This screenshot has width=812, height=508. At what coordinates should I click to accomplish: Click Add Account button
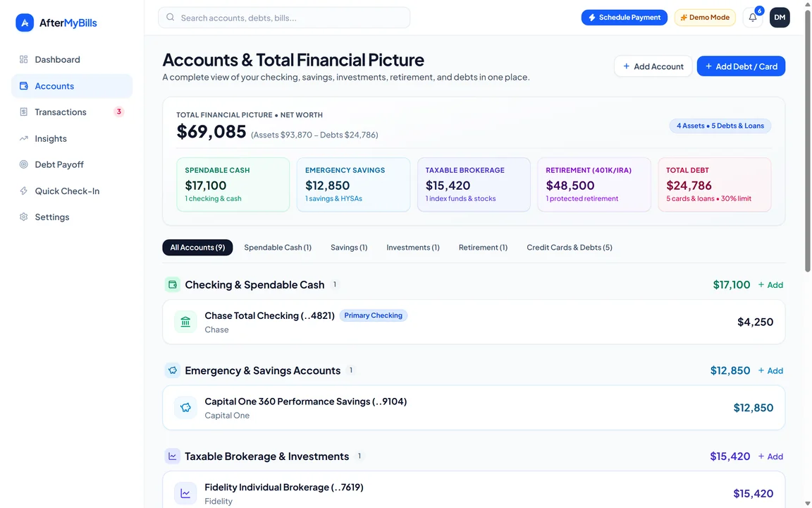[x=653, y=66]
